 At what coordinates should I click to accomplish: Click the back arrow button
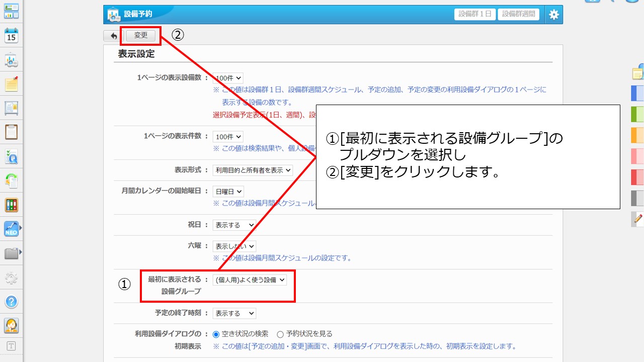pyautogui.click(x=114, y=36)
